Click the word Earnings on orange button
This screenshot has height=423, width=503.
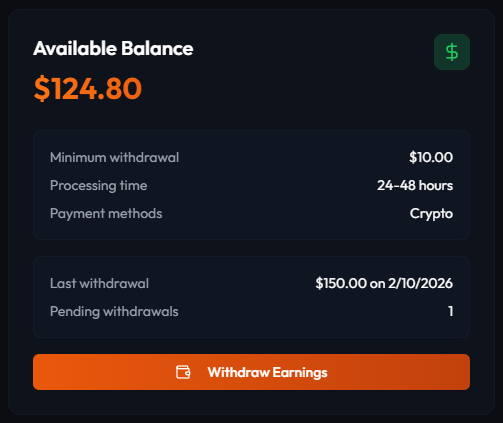point(300,372)
